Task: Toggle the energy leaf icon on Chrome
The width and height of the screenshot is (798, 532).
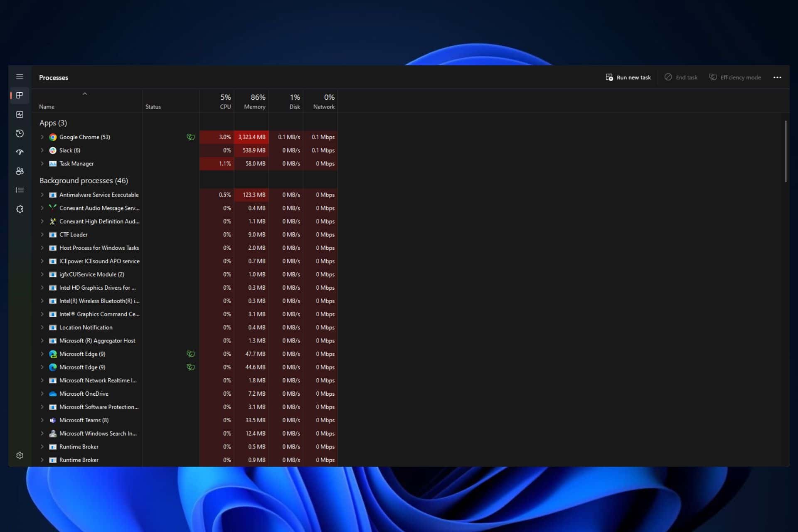Action: click(x=190, y=137)
